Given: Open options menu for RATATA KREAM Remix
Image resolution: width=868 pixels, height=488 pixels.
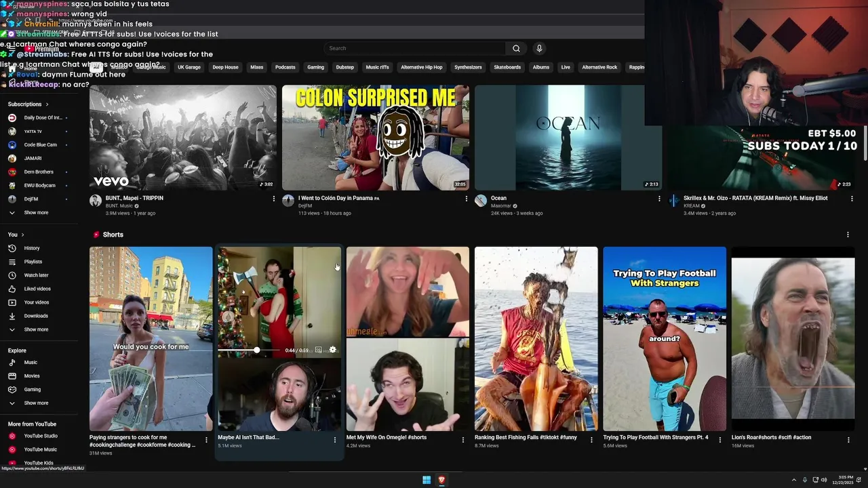Looking at the screenshot, I should [852, 199].
